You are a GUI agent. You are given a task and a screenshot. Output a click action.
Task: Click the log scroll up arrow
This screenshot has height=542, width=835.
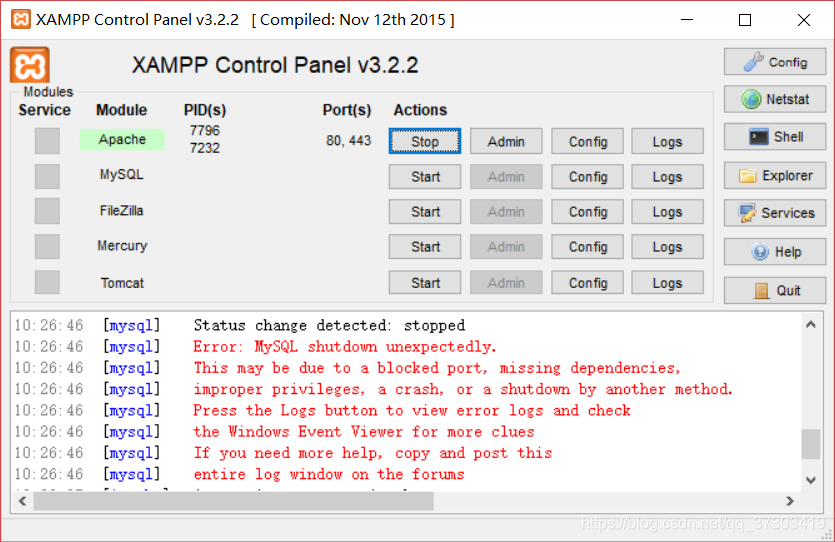click(811, 324)
